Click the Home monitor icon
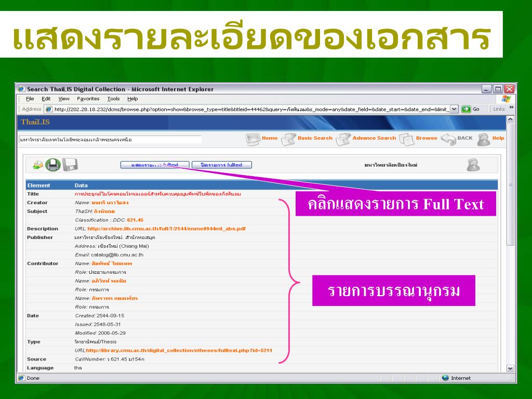This screenshot has height=399, width=532. pyautogui.click(x=252, y=139)
